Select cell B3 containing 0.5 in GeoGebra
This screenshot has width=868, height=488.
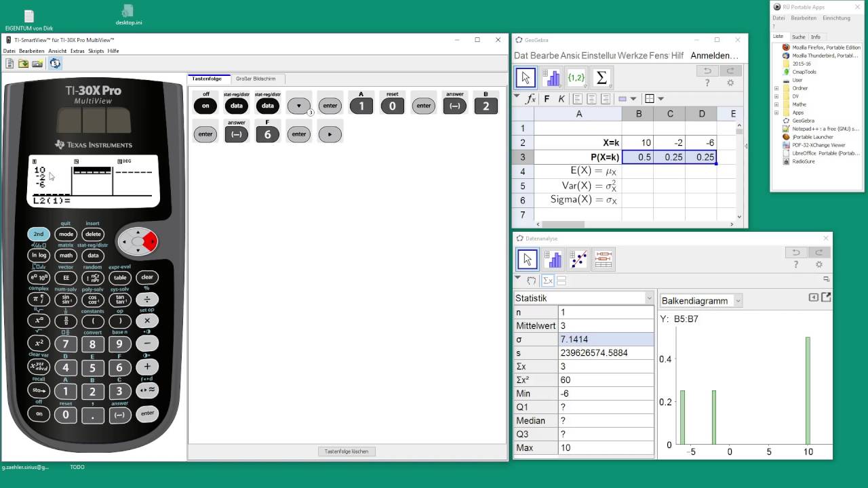tap(639, 157)
